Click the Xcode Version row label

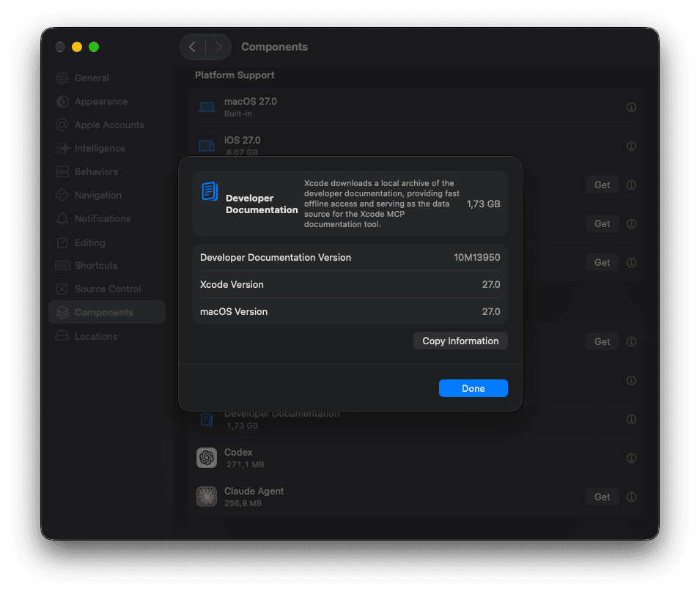pyautogui.click(x=232, y=284)
